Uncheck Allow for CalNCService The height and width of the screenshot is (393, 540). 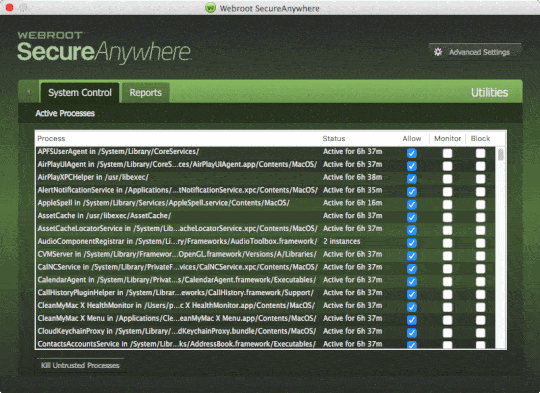tap(412, 269)
